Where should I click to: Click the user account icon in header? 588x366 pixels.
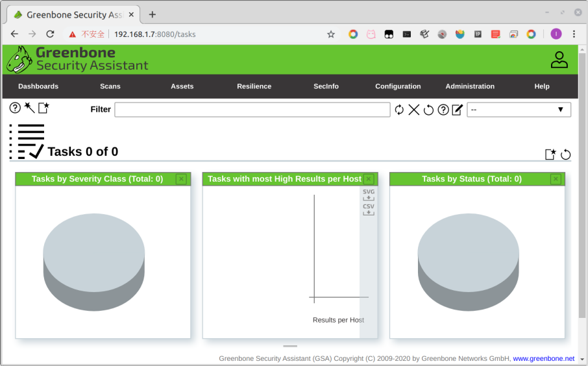[x=559, y=60]
